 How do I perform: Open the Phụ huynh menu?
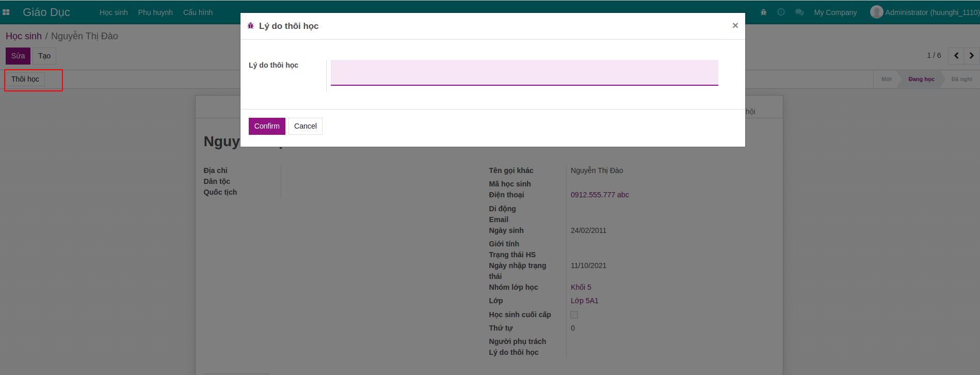(x=155, y=12)
